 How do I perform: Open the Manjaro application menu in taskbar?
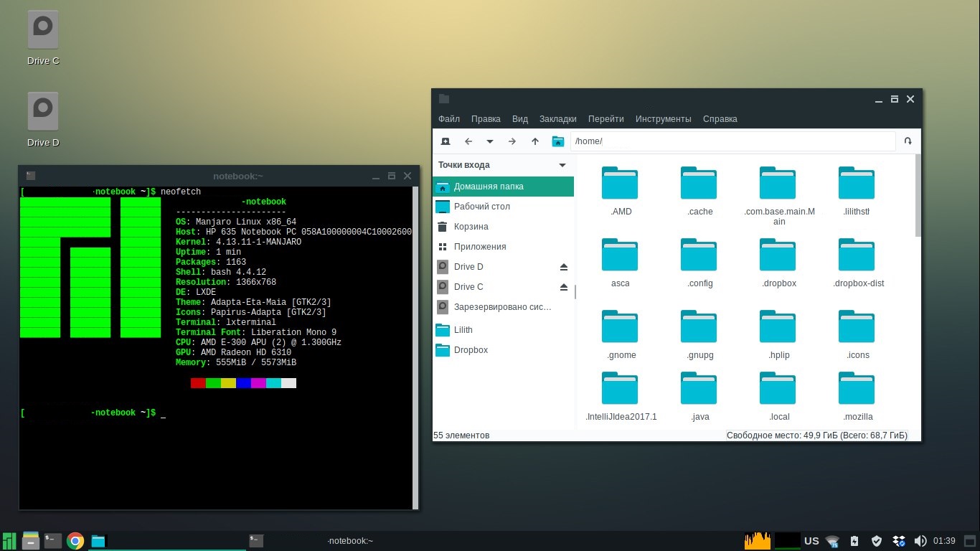tap(9, 541)
